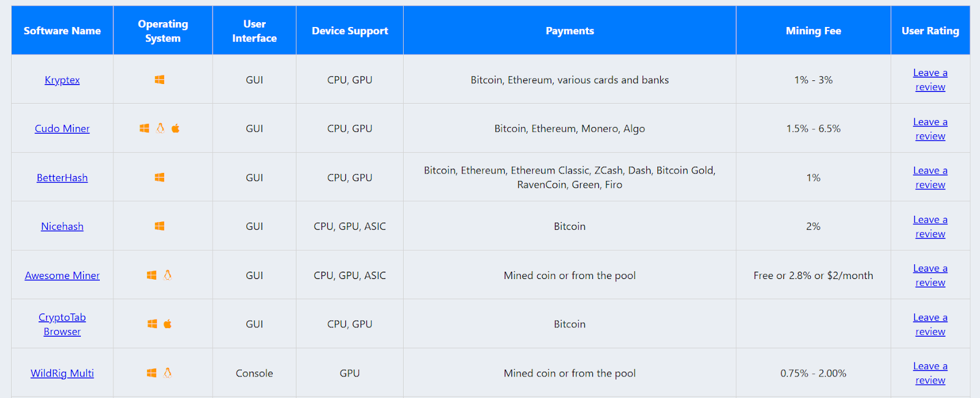
Task: Leave a review for Kryptex
Action: pos(930,80)
